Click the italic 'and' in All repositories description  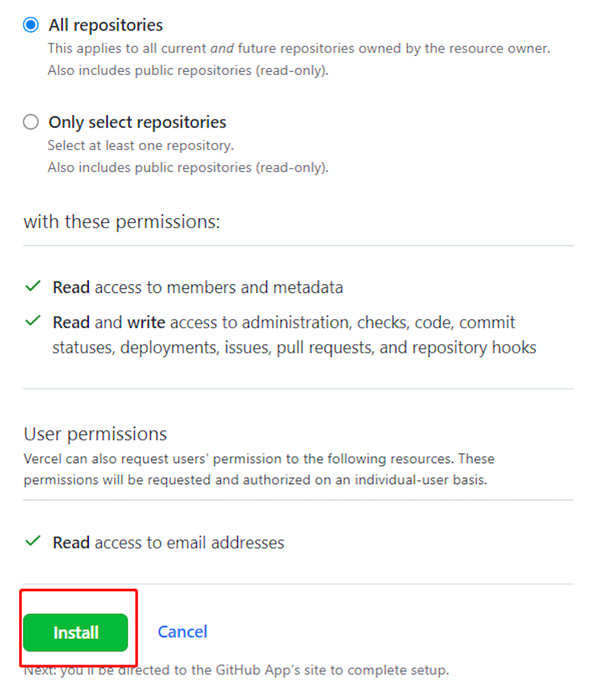coord(222,48)
